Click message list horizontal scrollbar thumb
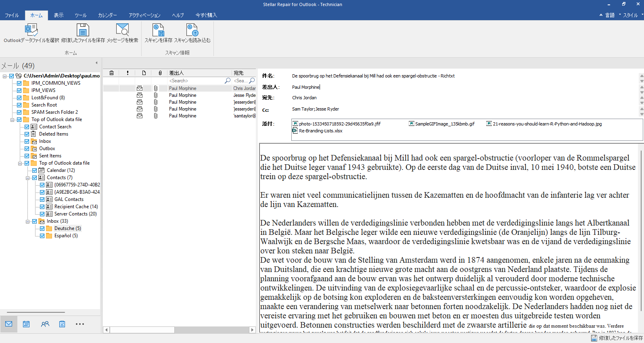The image size is (644, 343). (x=142, y=330)
